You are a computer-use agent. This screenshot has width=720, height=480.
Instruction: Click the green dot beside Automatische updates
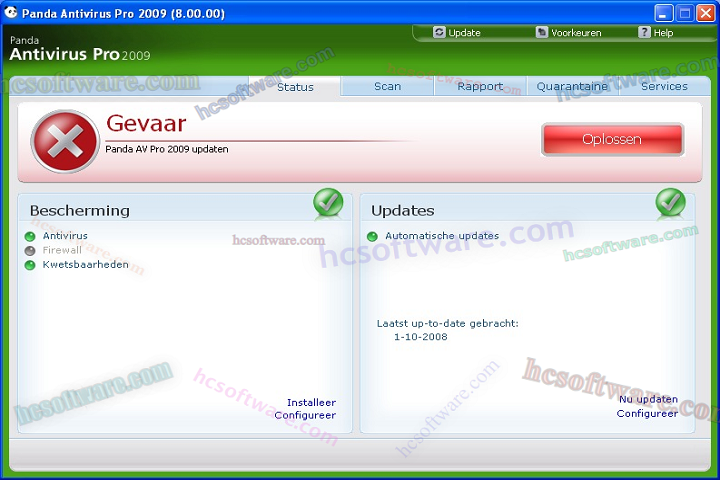coord(372,237)
